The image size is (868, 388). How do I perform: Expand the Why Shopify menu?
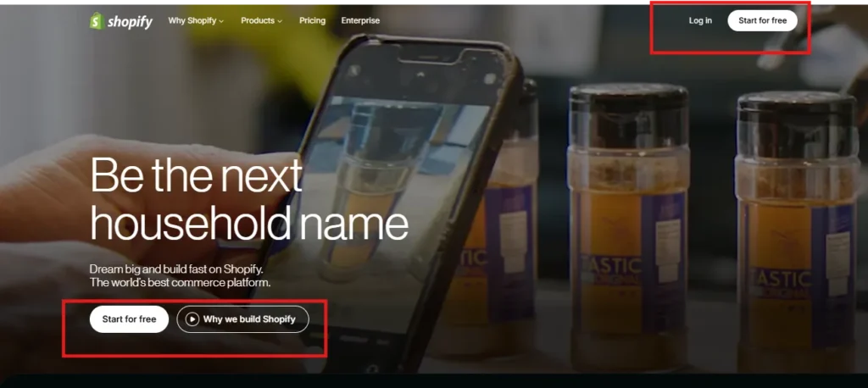pyautogui.click(x=196, y=20)
